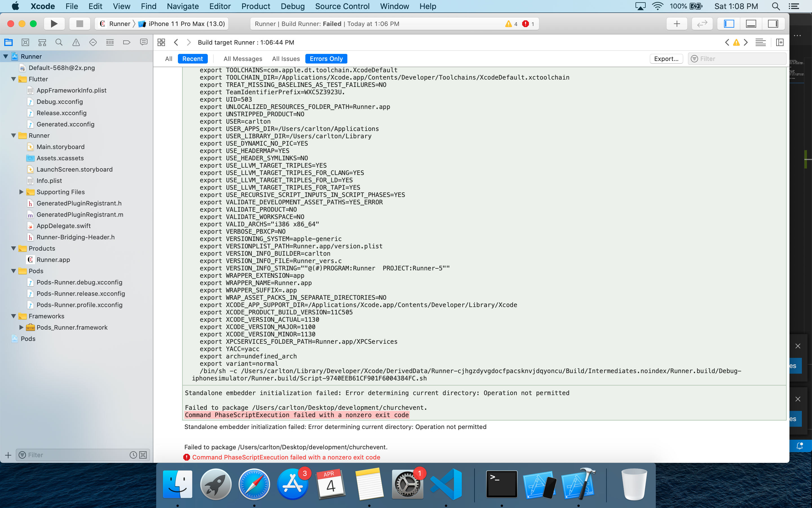
Task: Expand the Supporting Files folder
Action: tap(21, 192)
